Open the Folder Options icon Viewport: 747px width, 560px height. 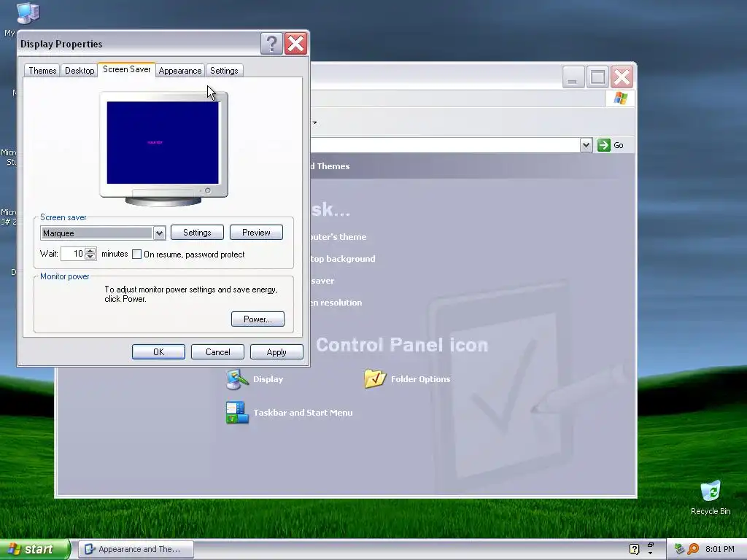[x=375, y=378]
